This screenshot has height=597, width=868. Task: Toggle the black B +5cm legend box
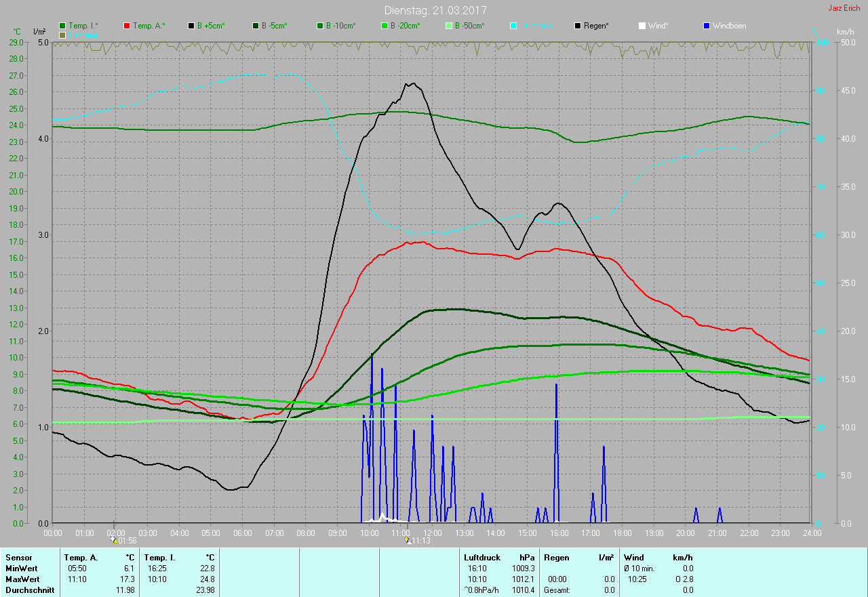click(192, 26)
